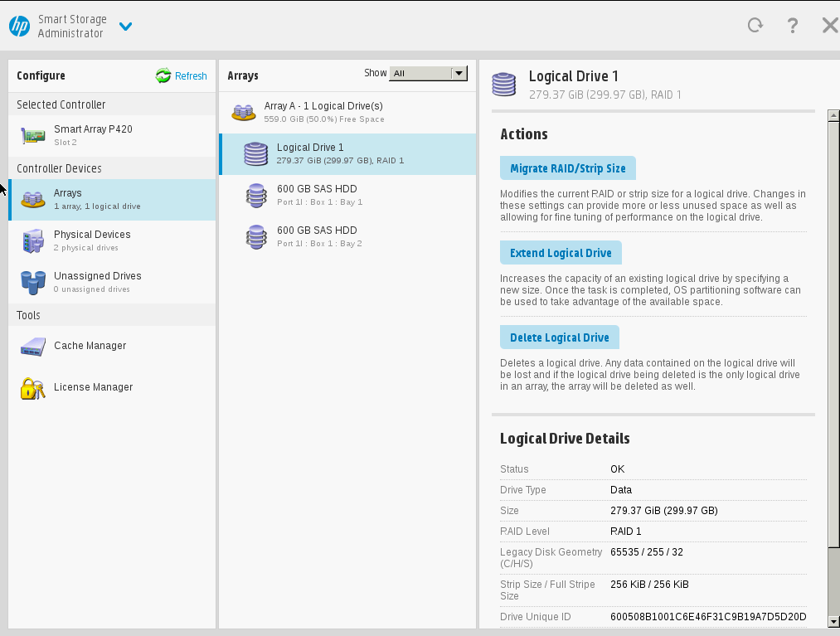Click strip size value 256 KiB / 256 KiB
840x636 pixels.
pyautogui.click(x=649, y=585)
